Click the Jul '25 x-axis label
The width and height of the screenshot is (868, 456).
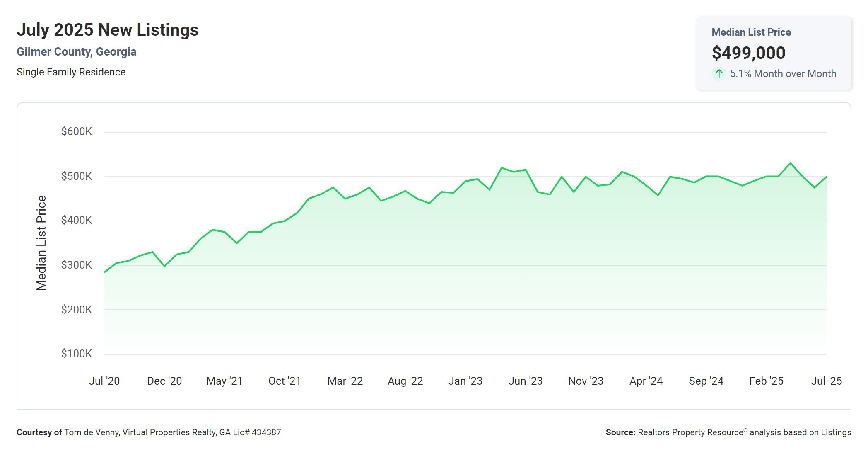[826, 381]
